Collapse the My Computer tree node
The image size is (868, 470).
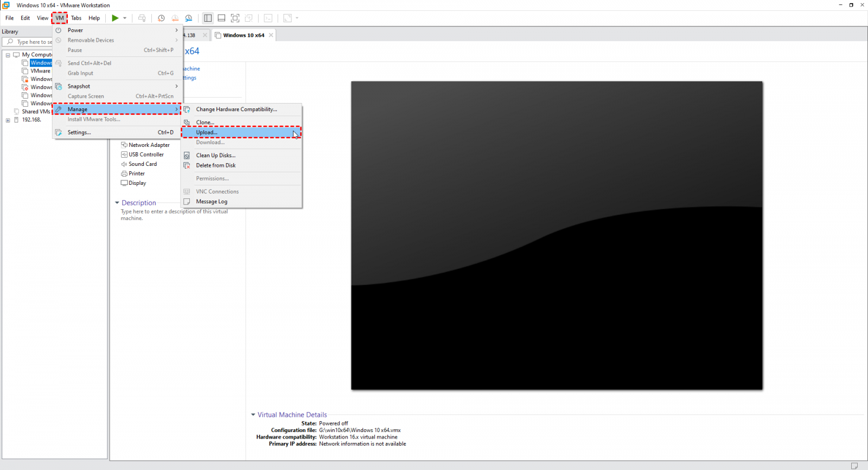tap(8, 55)
